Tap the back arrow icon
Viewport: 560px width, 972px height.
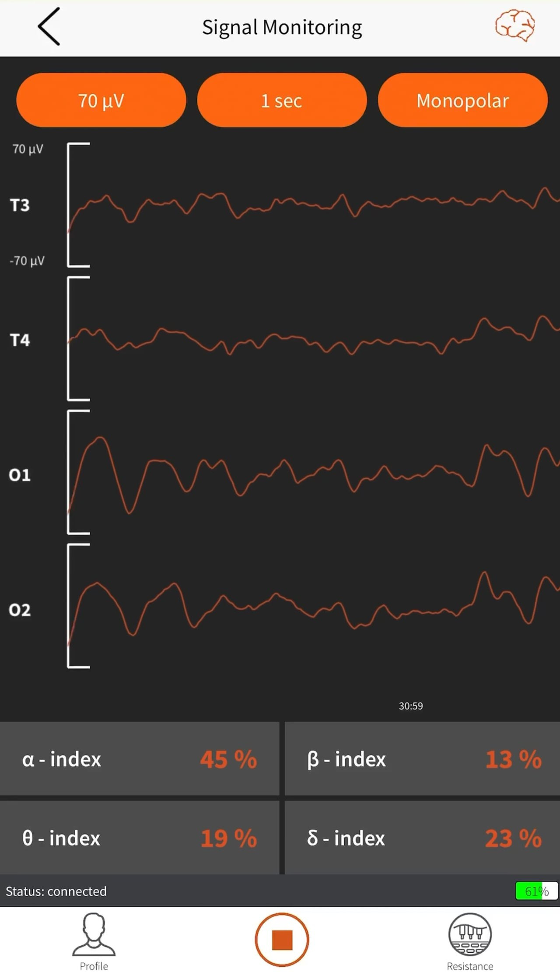[49, 27]
